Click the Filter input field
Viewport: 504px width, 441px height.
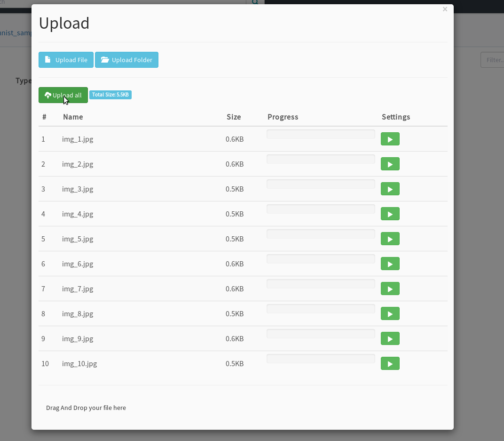pyautogui.click(x=493, y=60)
